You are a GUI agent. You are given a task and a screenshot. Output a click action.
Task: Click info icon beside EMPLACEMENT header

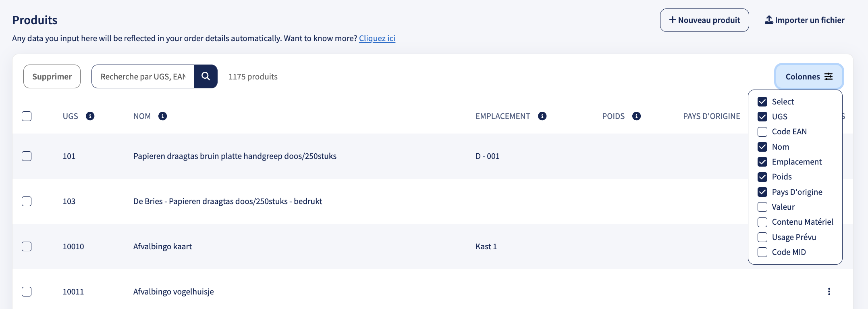(x=542, y=116)
